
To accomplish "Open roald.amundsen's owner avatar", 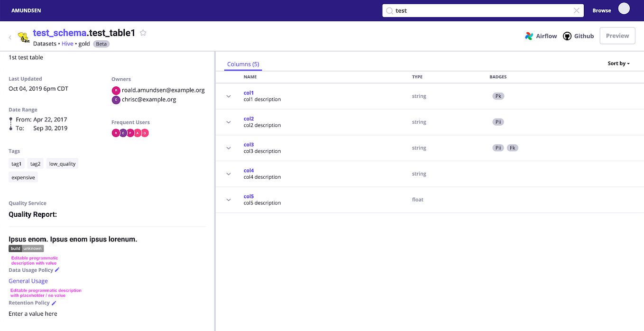I will (x=116, y=90).
